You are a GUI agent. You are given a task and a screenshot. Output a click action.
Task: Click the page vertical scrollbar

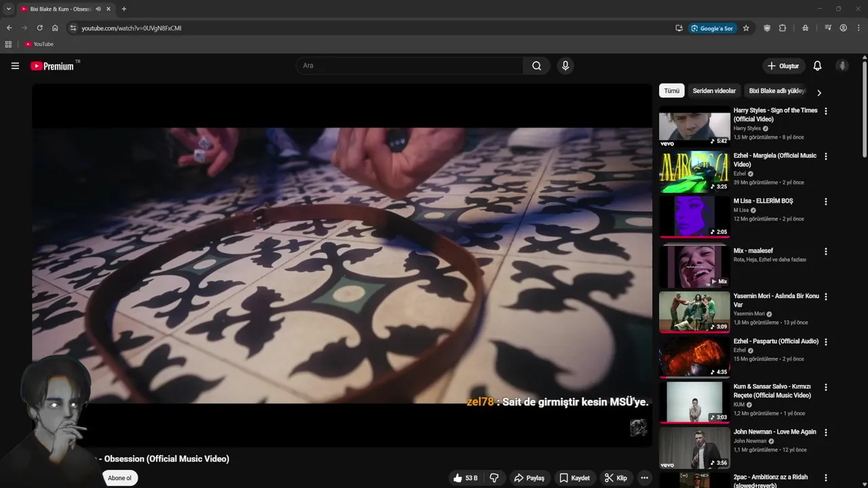(865, 108)
